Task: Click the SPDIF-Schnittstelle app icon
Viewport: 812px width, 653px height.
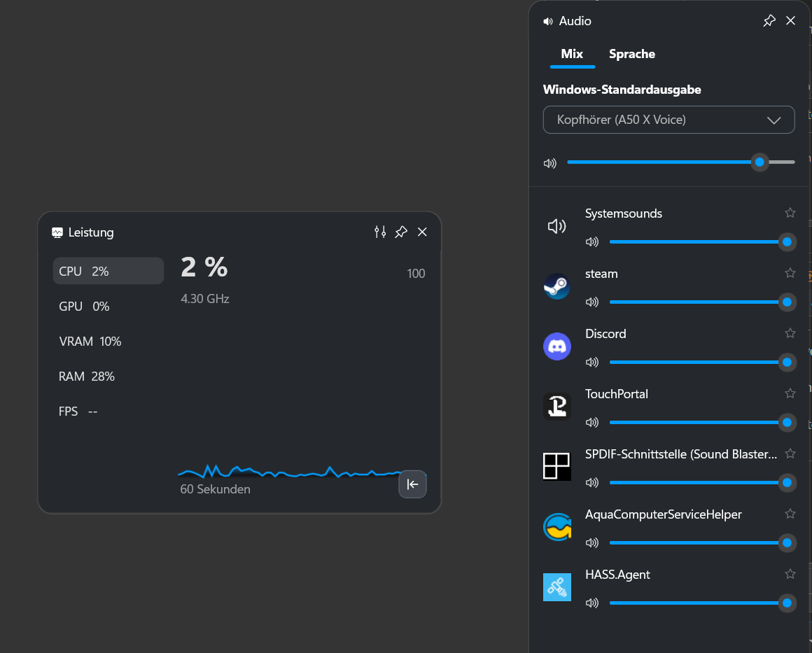Action: 556,467
